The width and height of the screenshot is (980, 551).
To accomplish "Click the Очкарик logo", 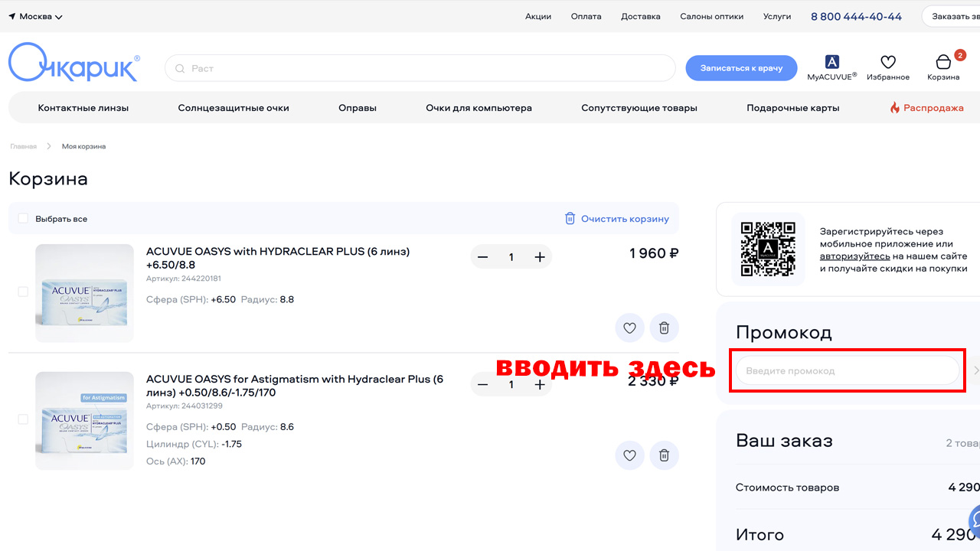I will [x=74, y=63].
